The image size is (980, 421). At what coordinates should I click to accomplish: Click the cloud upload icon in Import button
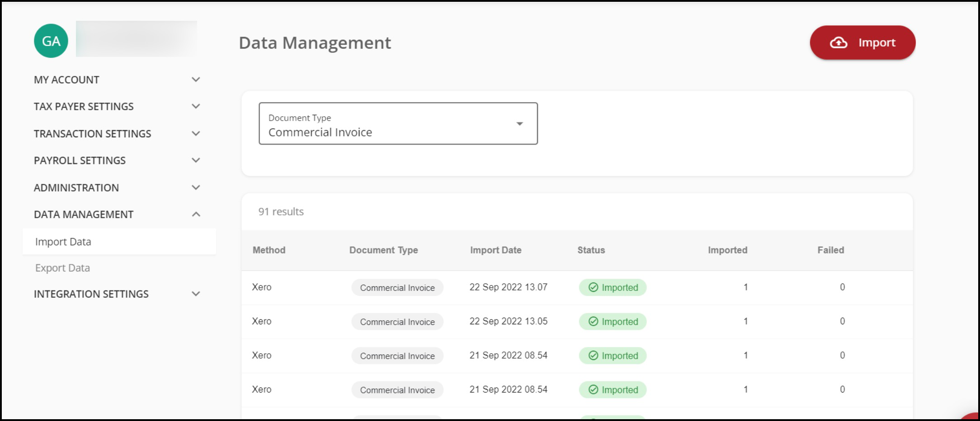[839, 42]
